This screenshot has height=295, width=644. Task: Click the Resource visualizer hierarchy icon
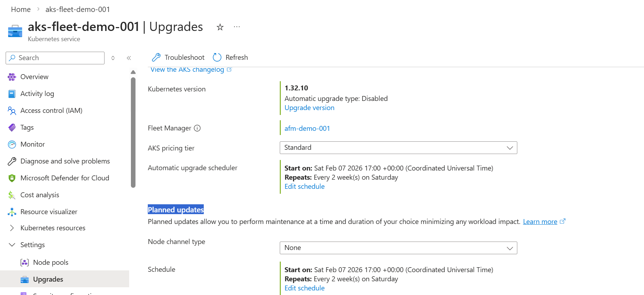tap(12, 212)
